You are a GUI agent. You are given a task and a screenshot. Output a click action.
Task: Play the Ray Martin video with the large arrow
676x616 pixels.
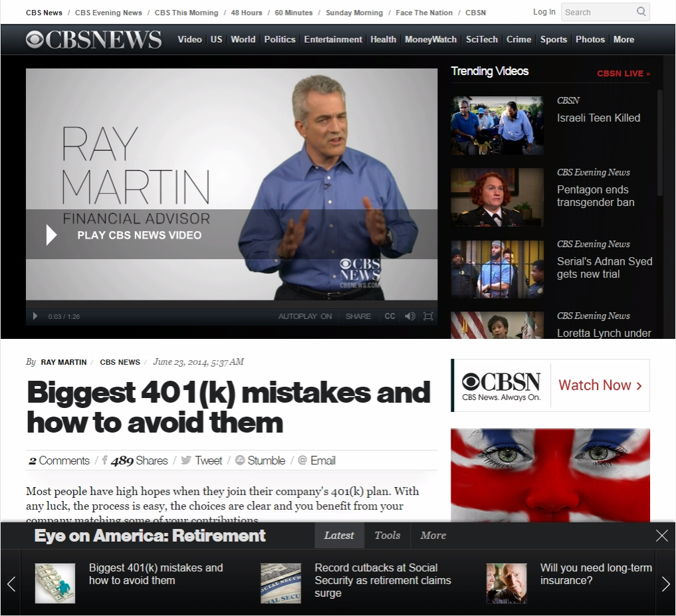51,235
